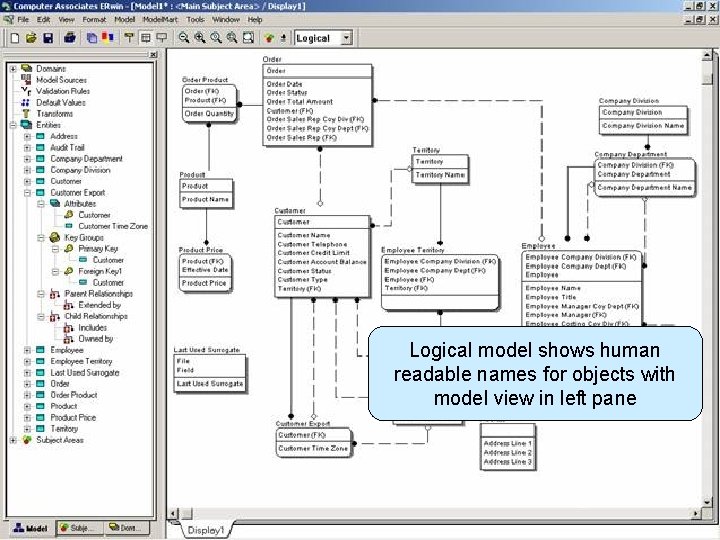Click the entity display level icon
720x540 pixels.
(129, 38)
